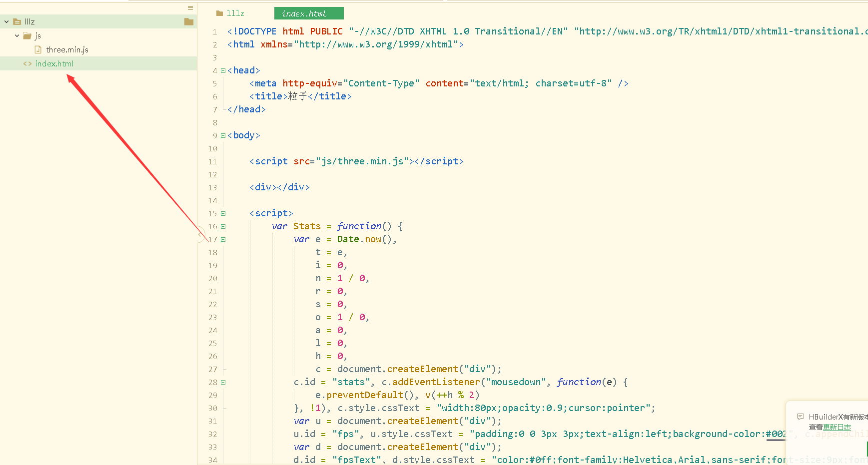
Task: Fold the Stats function at line 16
Action: coord(223,226)
